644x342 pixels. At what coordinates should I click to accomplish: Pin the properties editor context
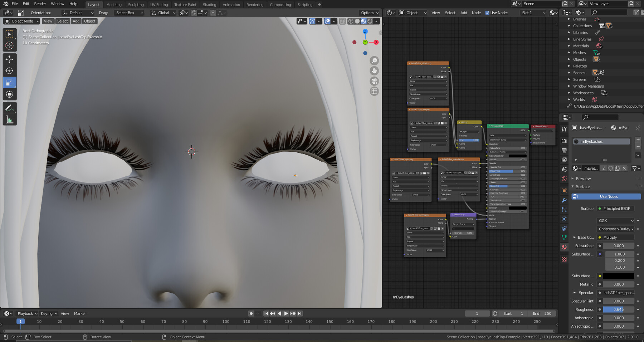(638, 128)
